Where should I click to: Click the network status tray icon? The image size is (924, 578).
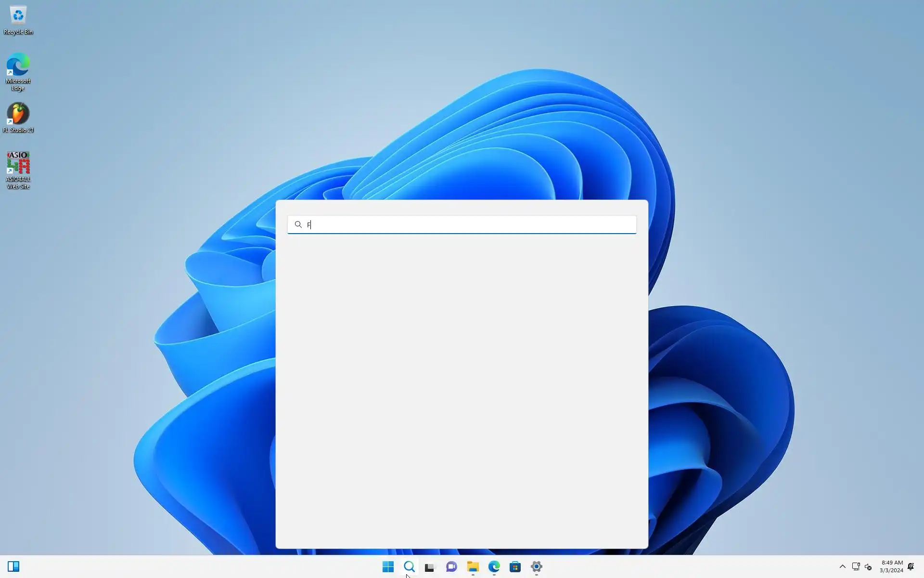click(x=856, y=566)
